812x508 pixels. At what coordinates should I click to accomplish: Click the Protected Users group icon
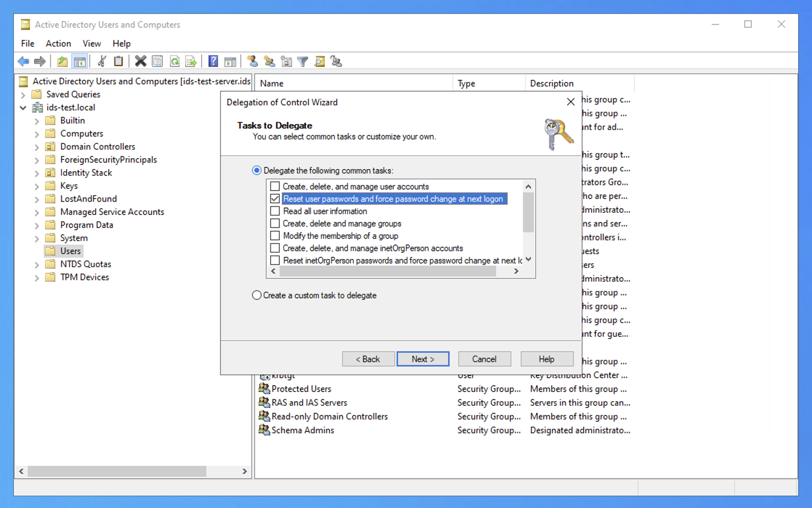(x=264, y=389)
